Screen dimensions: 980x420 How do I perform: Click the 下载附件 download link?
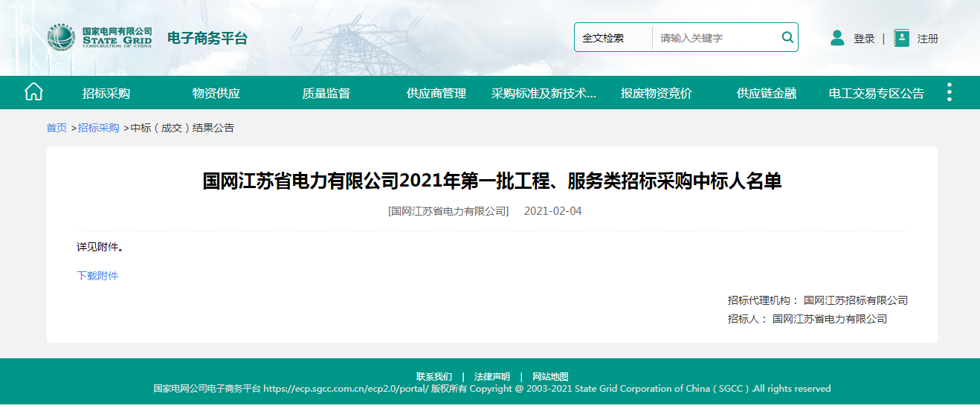(97, 276)
